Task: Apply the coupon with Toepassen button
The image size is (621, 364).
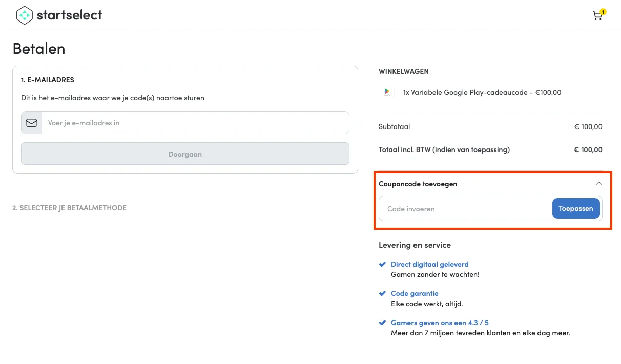Action: tap(575, 208)
